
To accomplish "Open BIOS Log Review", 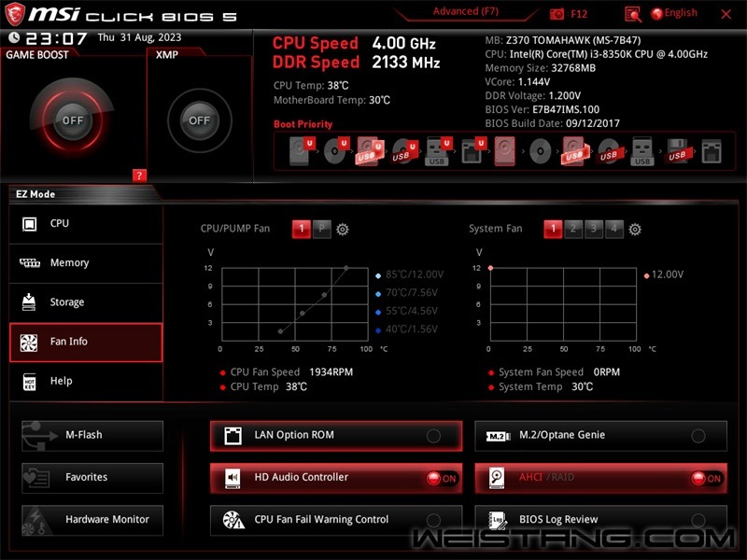I will [x=600, y=520].
